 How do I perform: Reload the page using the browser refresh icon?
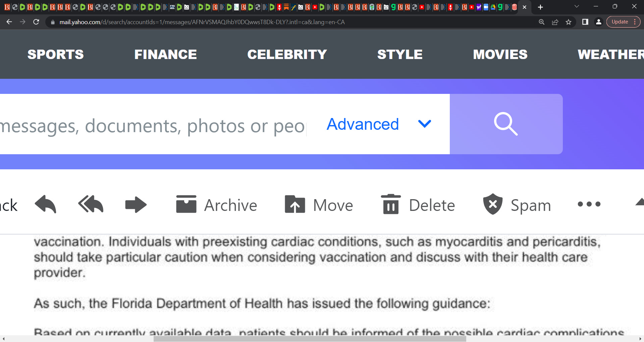coord(36,22)
